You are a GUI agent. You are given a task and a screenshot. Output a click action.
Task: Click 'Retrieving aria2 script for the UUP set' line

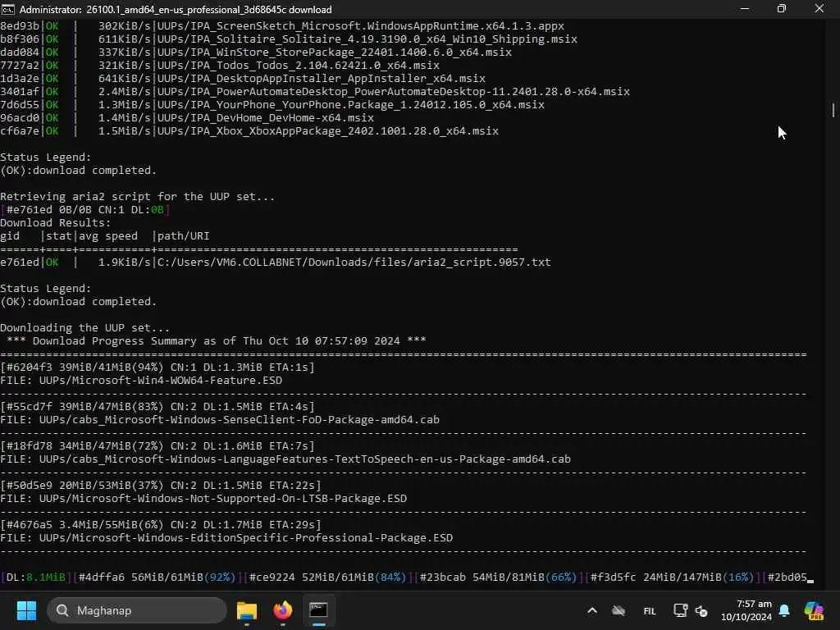pyautogui.click(x=137, y=197)
